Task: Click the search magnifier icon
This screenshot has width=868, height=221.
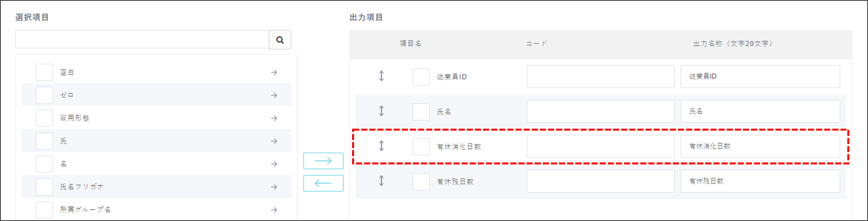Action: point(280,39)
